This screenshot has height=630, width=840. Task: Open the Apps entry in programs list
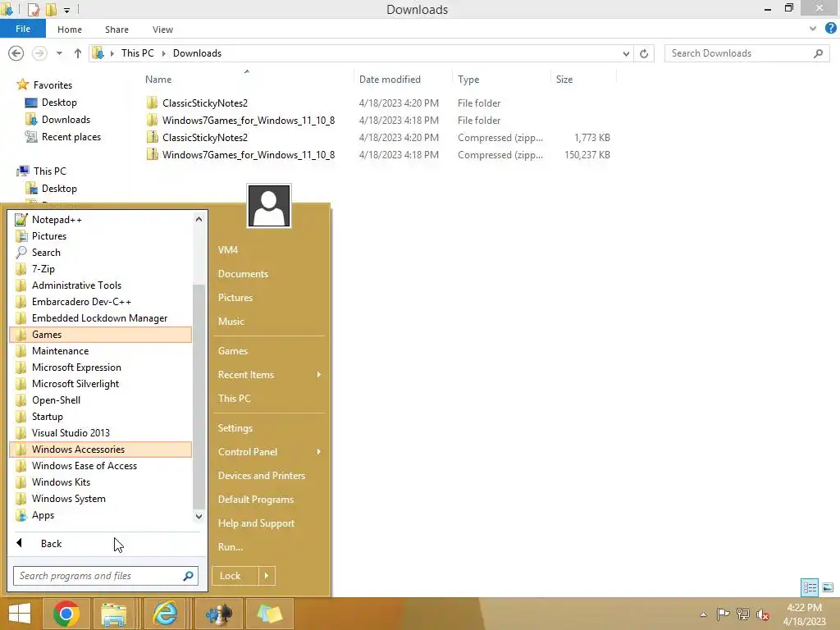click(101, 515)
